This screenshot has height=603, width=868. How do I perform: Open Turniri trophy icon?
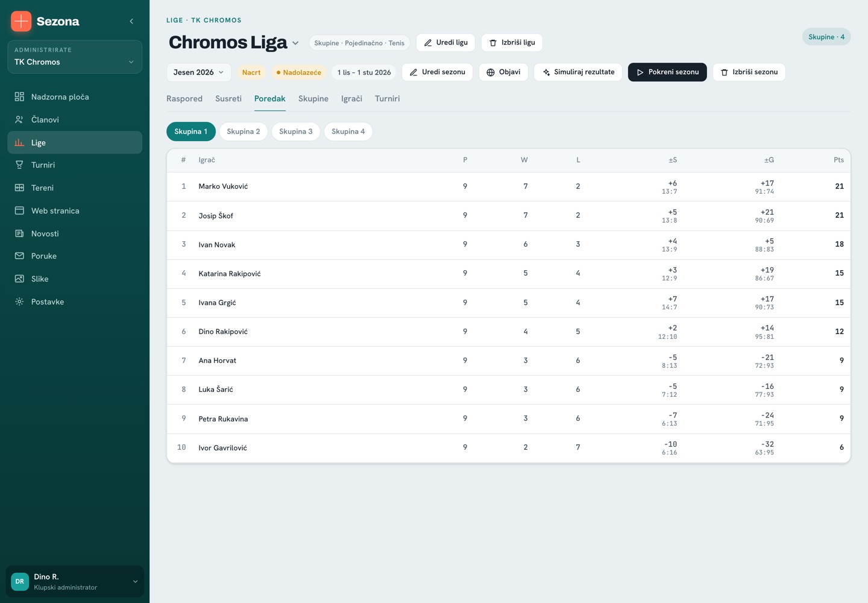[x=19, y=165]
